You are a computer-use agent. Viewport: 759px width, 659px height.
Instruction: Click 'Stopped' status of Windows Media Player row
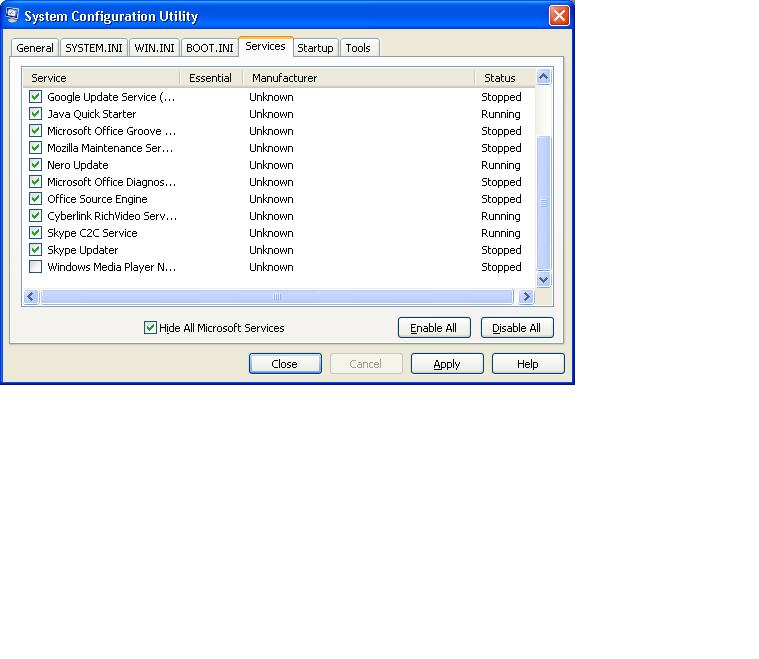tap(501, 267)
